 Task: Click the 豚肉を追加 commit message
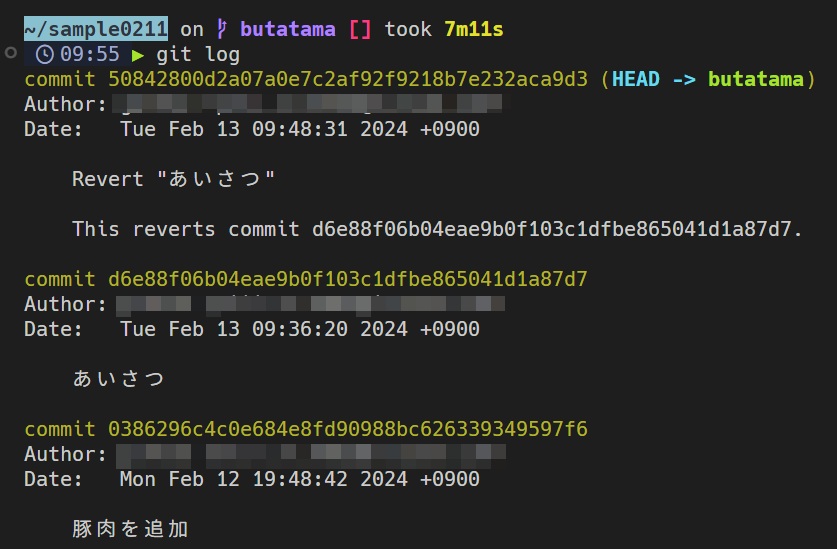tap(130, 529)
